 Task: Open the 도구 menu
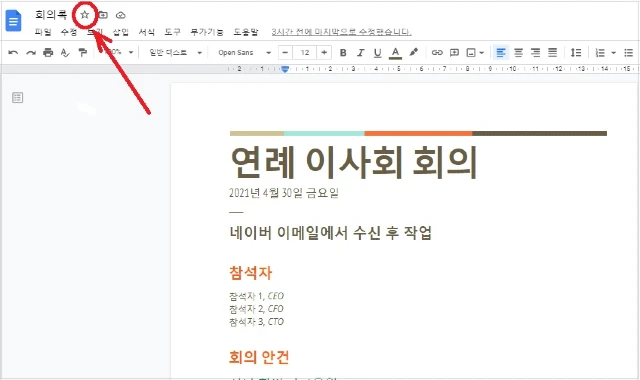click(172, 32)
